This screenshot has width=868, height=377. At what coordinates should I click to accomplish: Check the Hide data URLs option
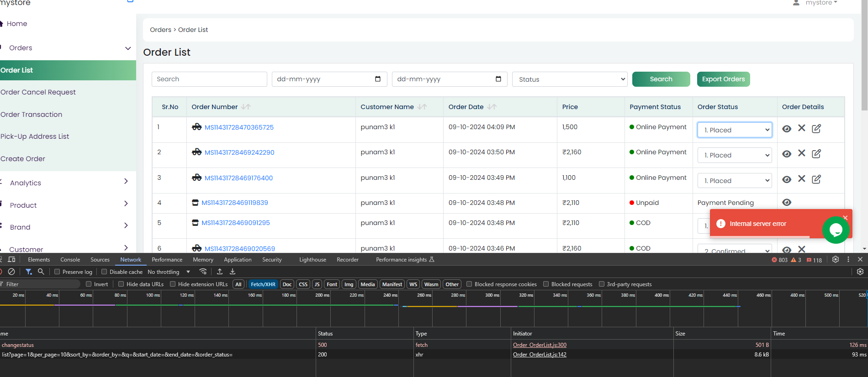click(121, 284)
